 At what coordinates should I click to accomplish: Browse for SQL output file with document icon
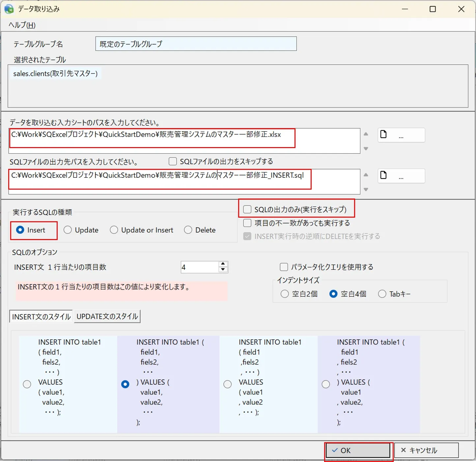click(x=401, y=176)
